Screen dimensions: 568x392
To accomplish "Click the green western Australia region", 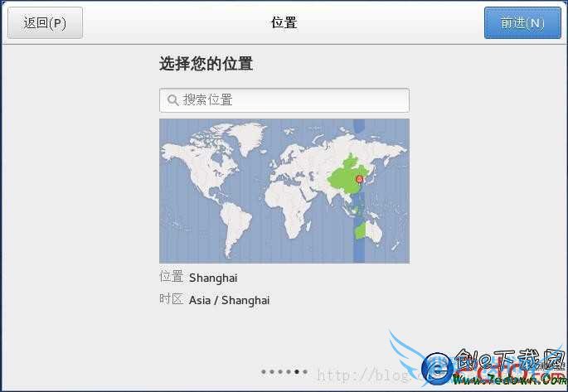I will click(x=360, y=230).
